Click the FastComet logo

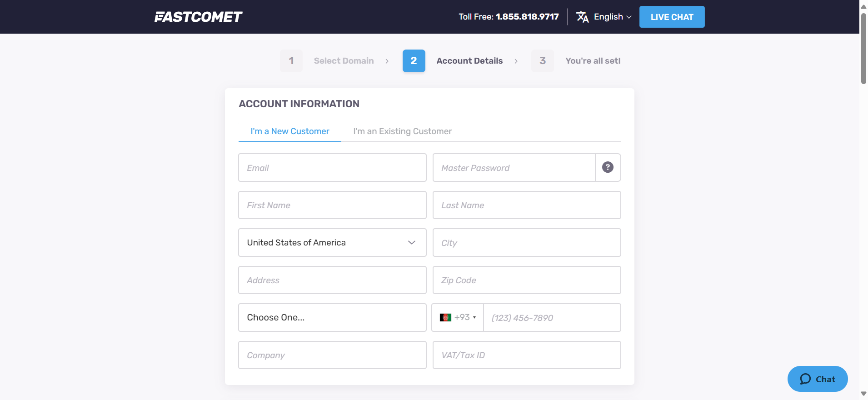tap(199, 16)
